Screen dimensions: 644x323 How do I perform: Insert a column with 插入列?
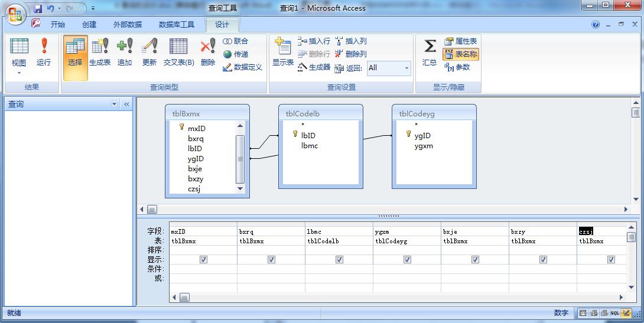351,41
